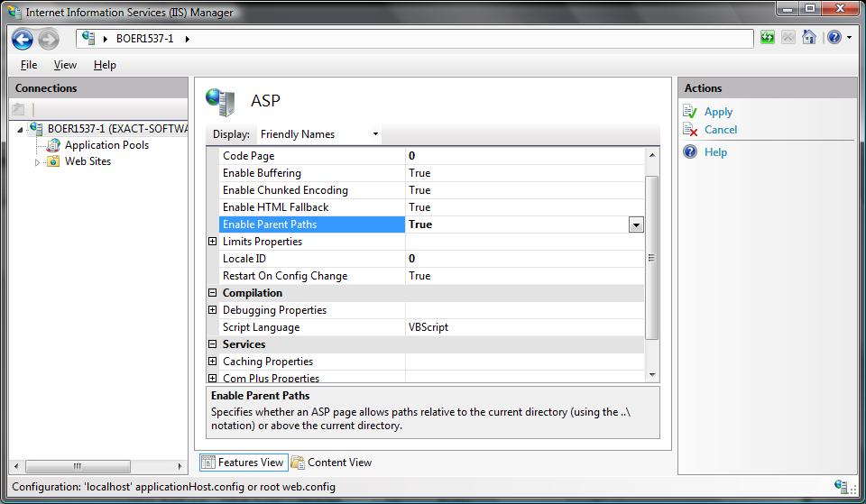Click the Application Pools icon
866x504 pixels.
tap(53, 145)
